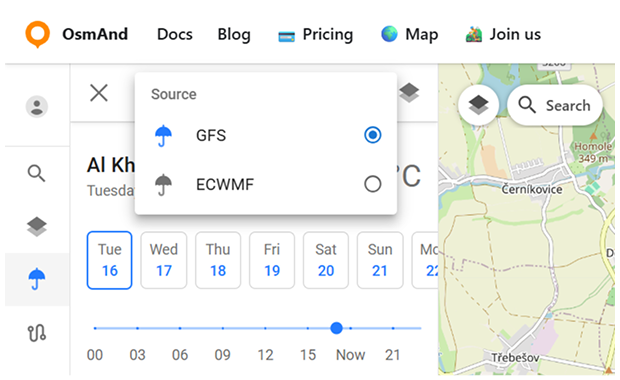
Task: Click the time slider handle at Now
Action: coord(336,328)
